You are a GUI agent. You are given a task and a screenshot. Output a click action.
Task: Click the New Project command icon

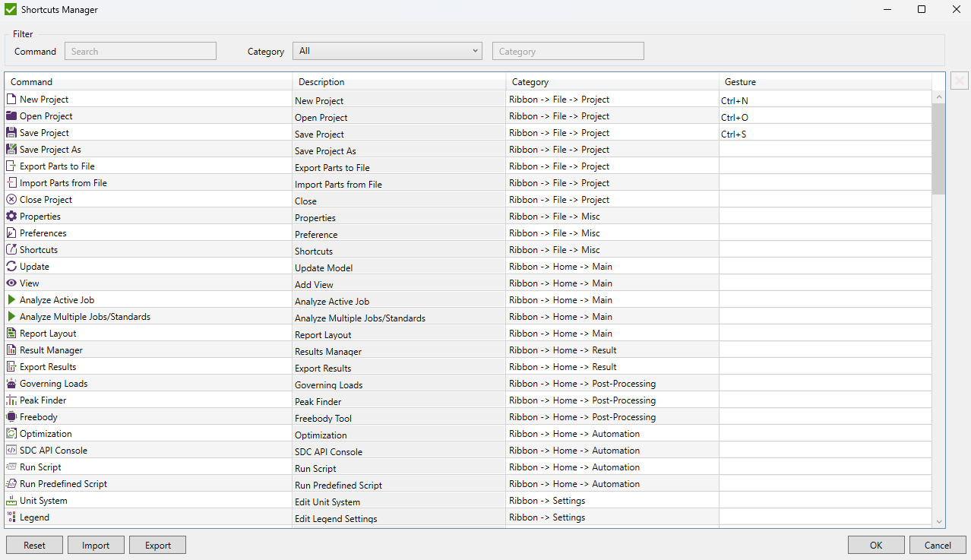pos(11,100)
